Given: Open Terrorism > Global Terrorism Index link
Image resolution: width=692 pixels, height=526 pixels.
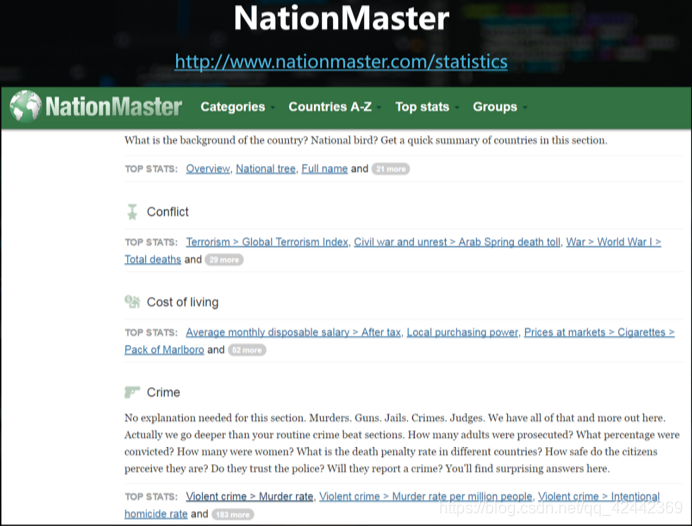Looking at the screenshot, I should pyautogui.click(x=267, y=242).
